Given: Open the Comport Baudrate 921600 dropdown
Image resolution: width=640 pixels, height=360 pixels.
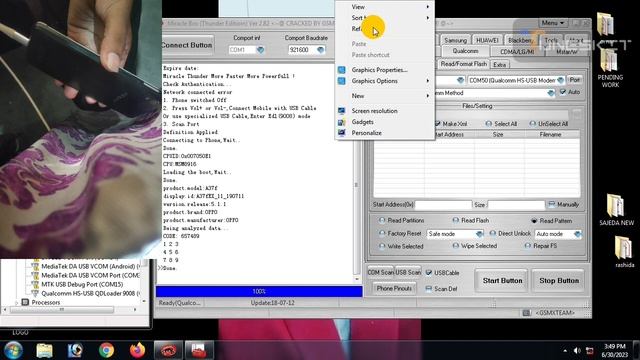Looking at the screenshot, I should pos(320,50).
